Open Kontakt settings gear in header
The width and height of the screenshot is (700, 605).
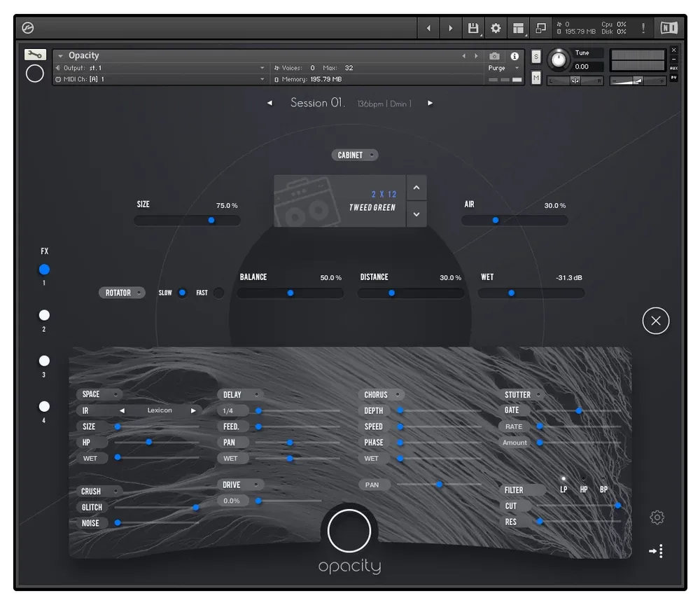pos(496,28)
